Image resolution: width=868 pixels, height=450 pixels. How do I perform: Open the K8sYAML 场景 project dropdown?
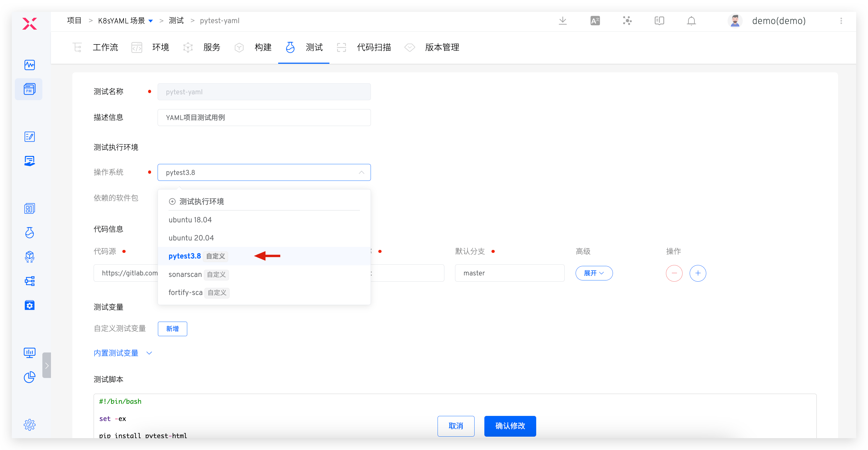pyautogui.click(x=125, y=20)
